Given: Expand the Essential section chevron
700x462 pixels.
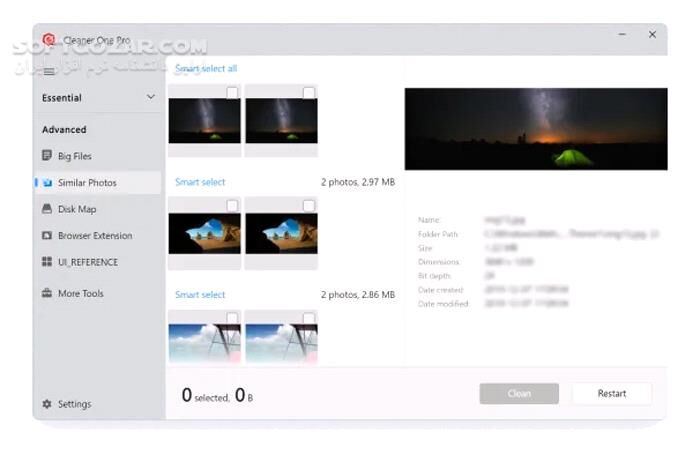Looking at the screenshot, I should click(x=151, y=97).
